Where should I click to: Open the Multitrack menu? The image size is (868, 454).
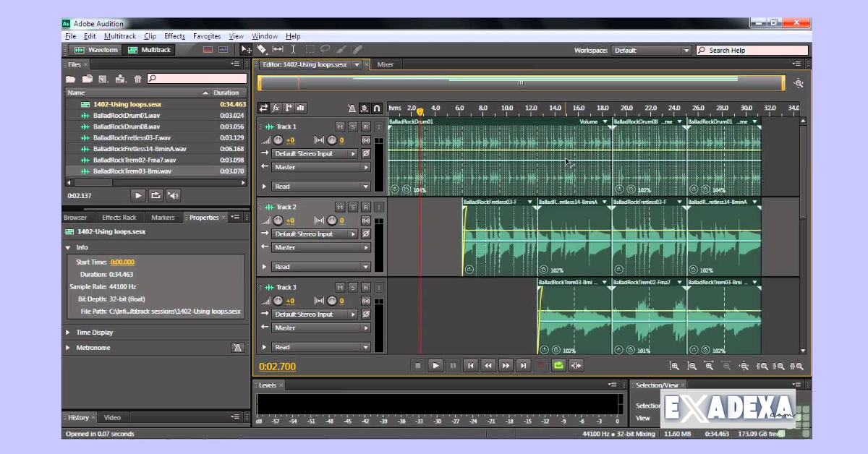coord(119,36)
